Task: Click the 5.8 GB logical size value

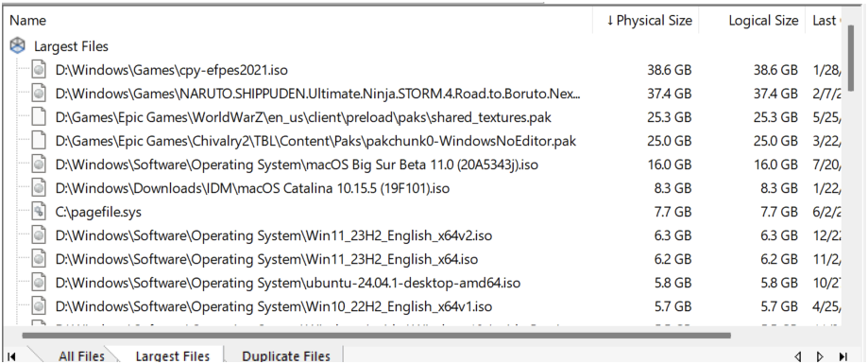Action: tap(780, 283)
